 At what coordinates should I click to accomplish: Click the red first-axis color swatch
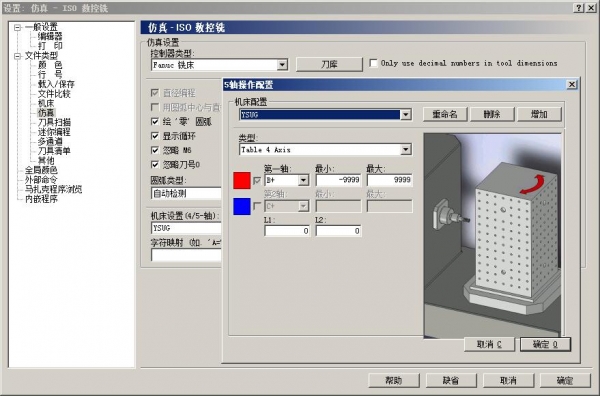[242, 180]
